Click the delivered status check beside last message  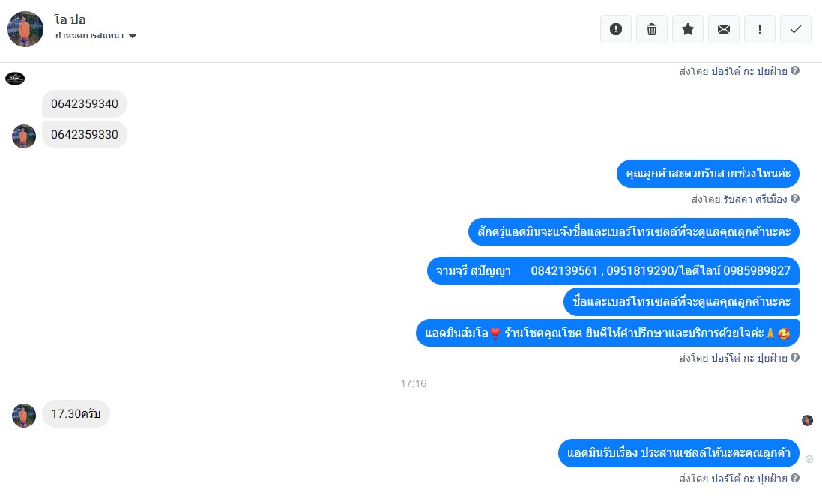coord(809,459)
